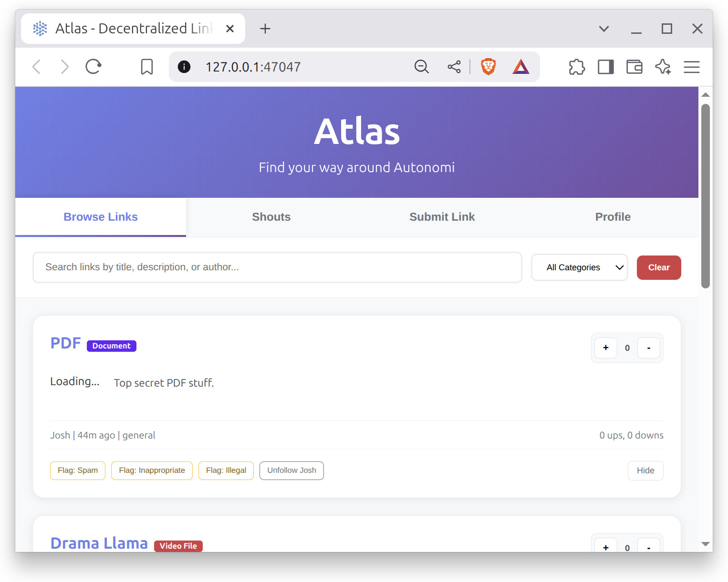Toggle the browser sidebar panel
728x582 pixels.
(606, 67)
